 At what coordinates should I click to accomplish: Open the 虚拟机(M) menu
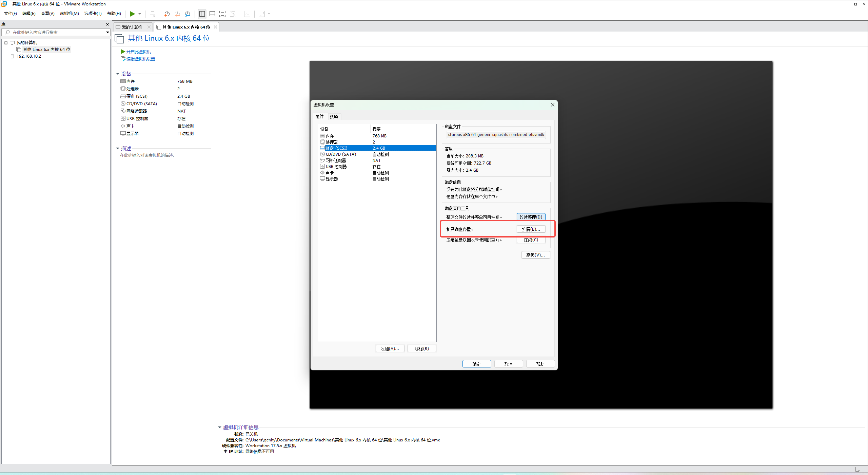coord(69,14)
